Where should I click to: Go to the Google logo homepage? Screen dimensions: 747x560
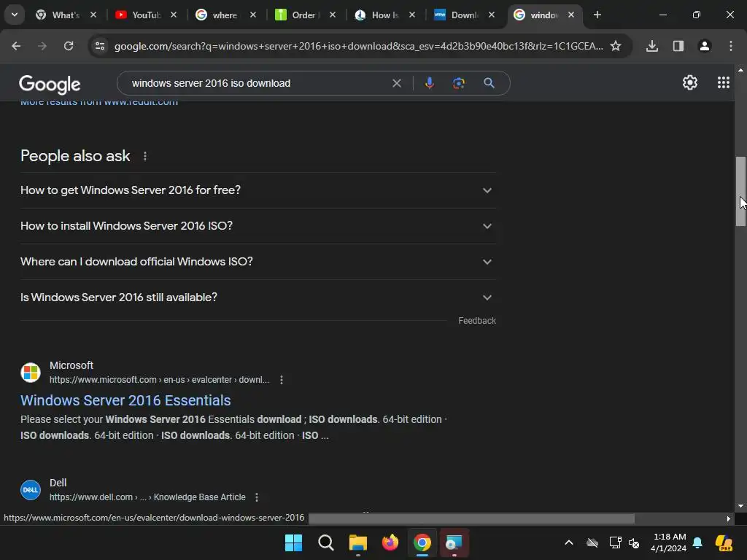coord(50,85)
